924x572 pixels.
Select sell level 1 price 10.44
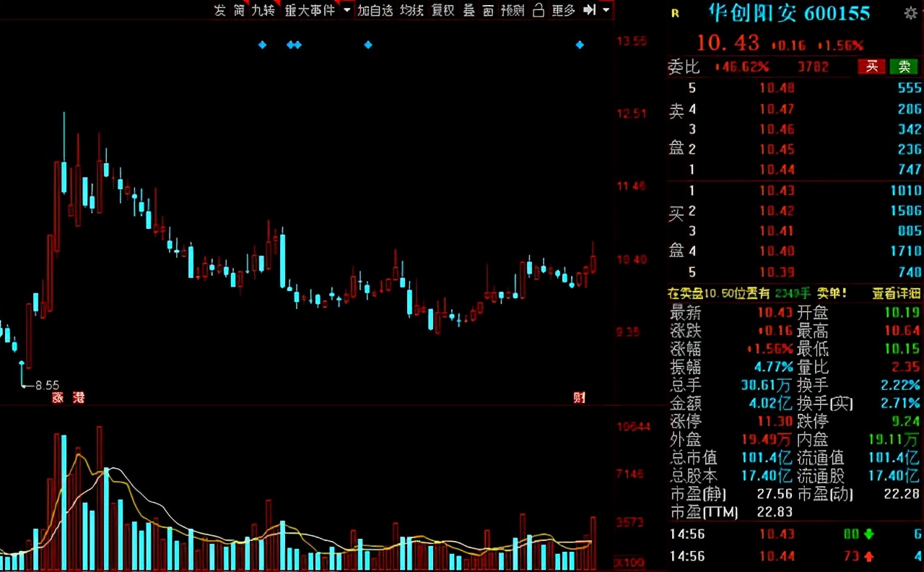(777, 170)
